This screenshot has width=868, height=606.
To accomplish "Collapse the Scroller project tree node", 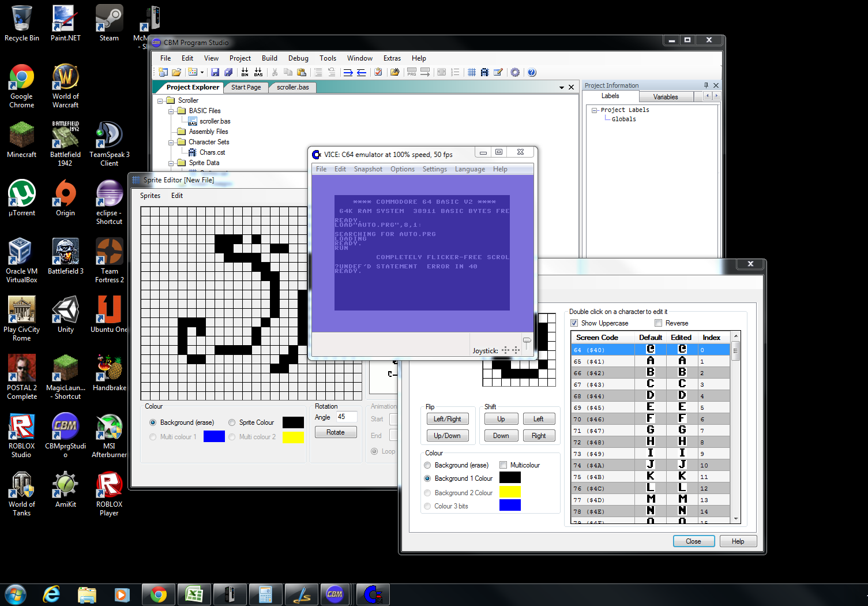I will (x=160, y=100).
